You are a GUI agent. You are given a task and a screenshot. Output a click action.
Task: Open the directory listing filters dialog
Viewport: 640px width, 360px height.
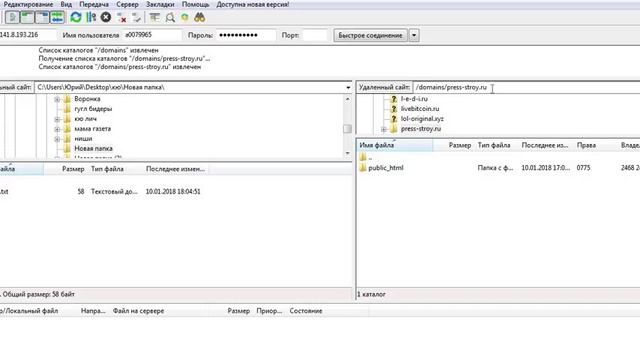[155, 17]
